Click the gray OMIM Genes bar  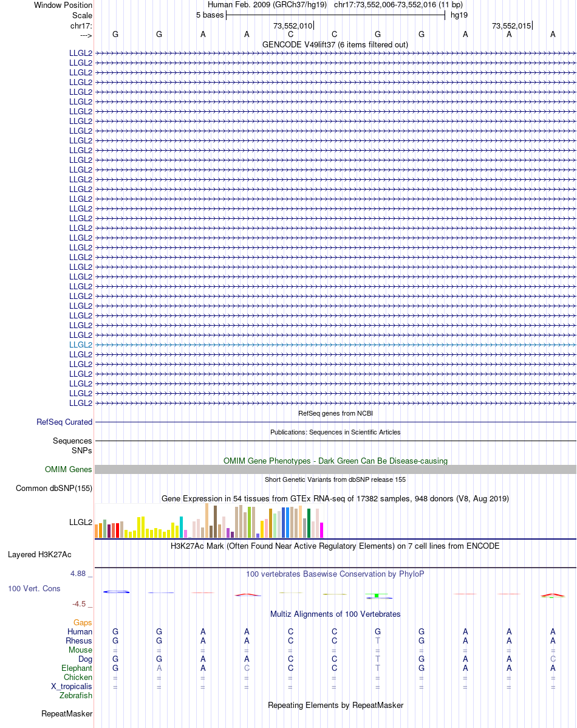(x=335, y=469)
